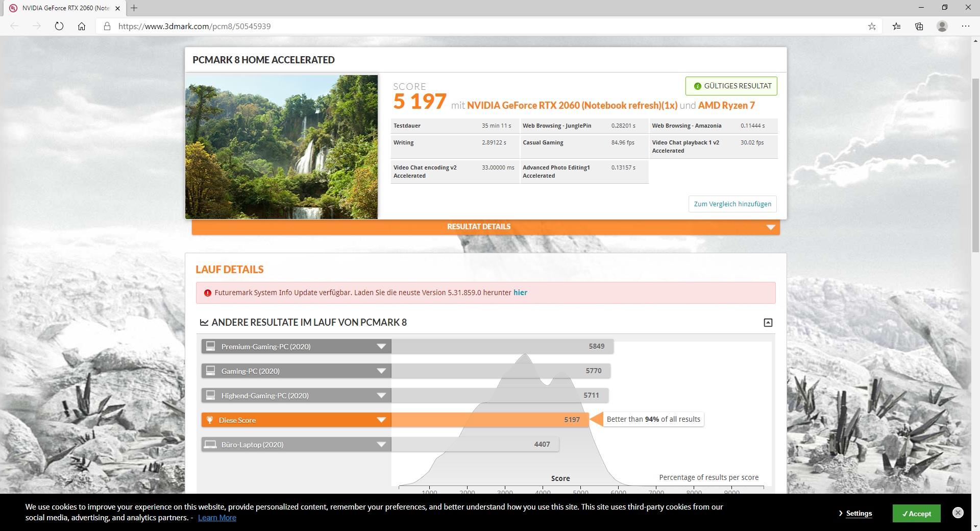Screen dimensions: 980x531
Task: Open a new browser tab
Action: click(x=134, y=8)
